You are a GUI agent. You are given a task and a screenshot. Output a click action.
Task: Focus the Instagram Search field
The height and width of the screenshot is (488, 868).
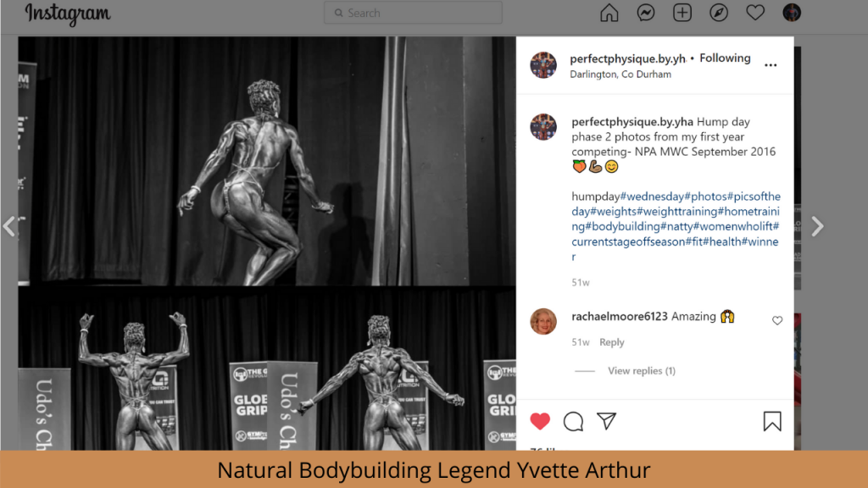pyautogui.click(x=413, y=13)
